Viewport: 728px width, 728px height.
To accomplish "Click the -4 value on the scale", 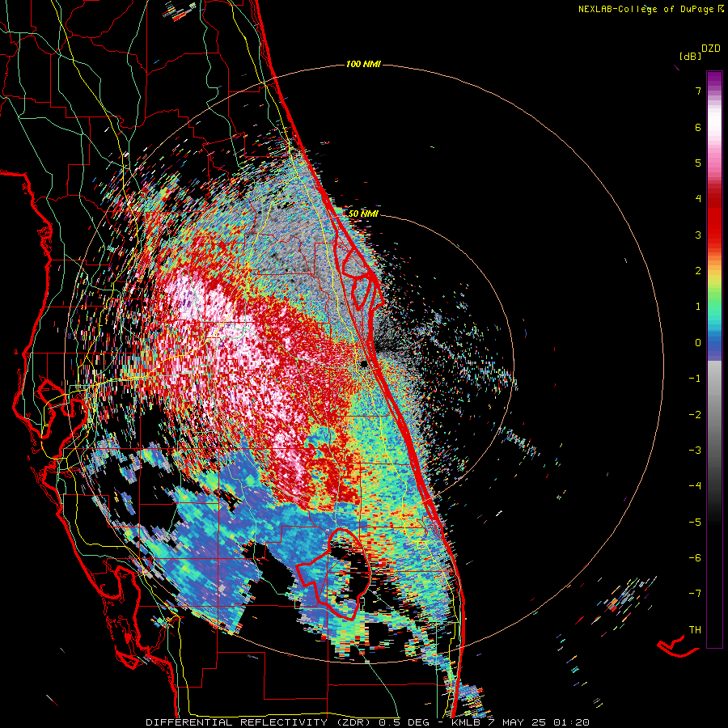I will 695,486.
